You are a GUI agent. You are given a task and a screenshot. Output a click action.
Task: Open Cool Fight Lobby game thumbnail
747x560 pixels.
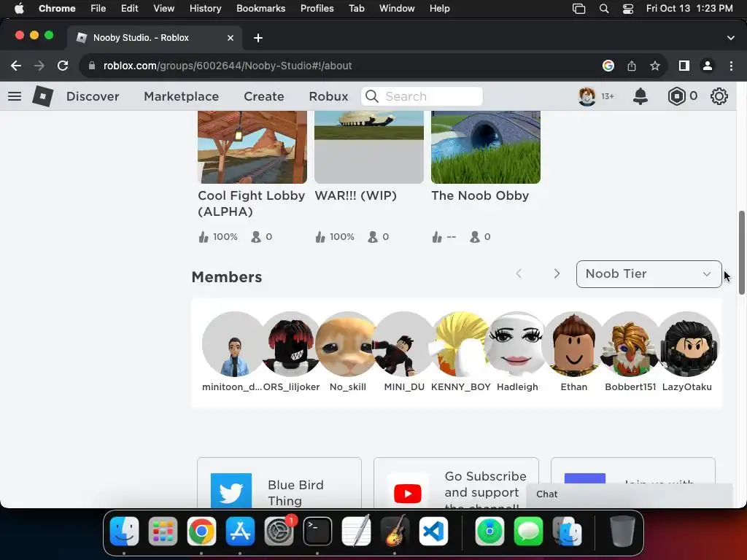[x=252, y=147]
